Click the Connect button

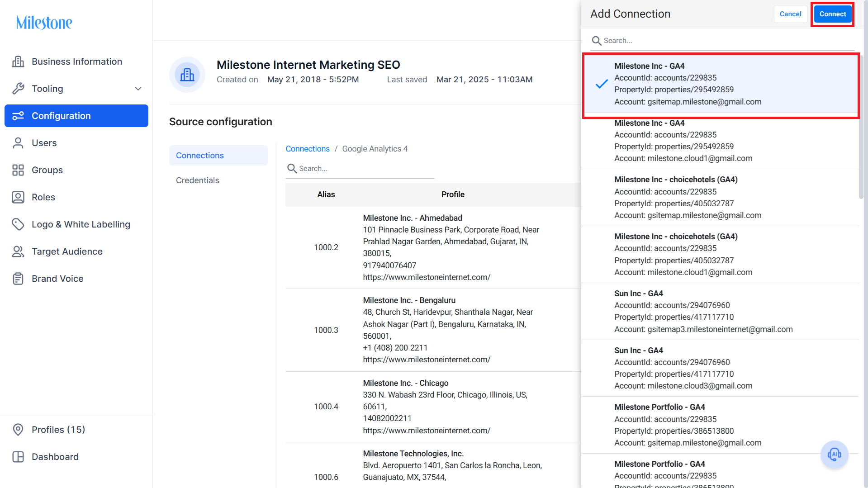click(832, 14)
